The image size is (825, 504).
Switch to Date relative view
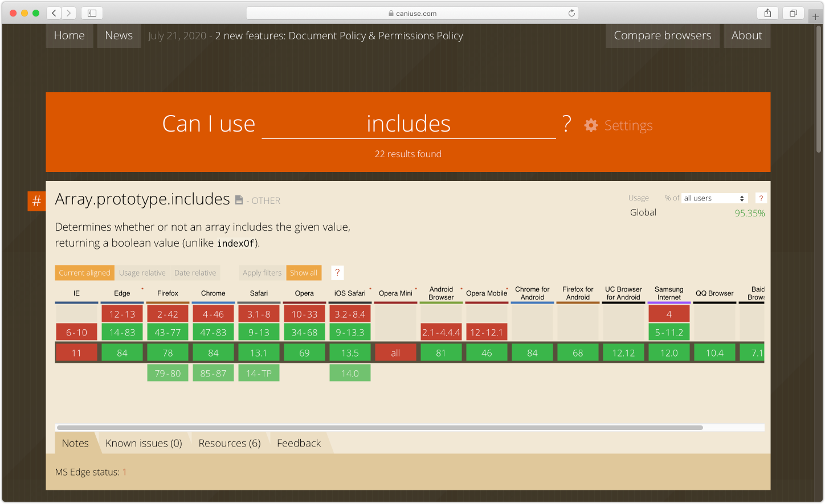(x=195, y=273)
